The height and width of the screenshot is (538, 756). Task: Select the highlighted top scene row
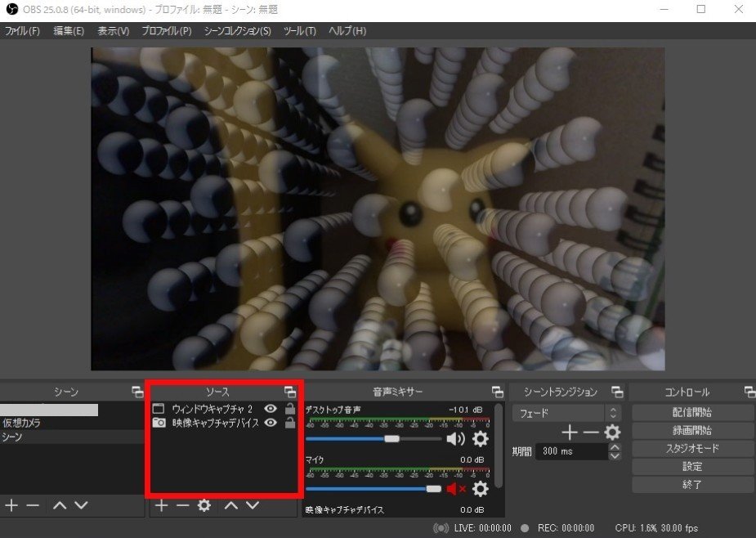tap(49, 410)
